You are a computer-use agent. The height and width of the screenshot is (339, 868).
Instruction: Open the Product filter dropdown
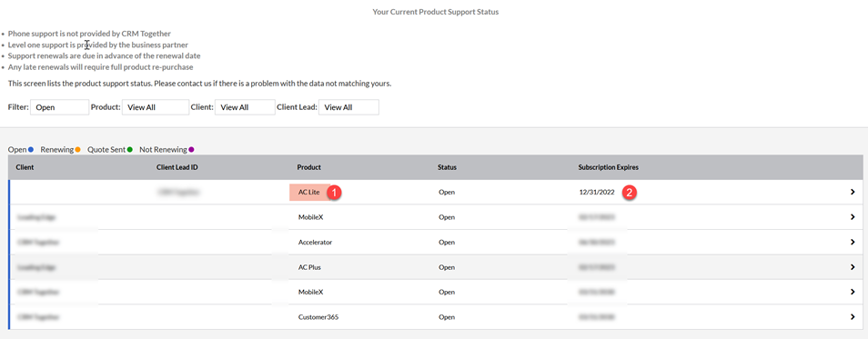[156, 107]
